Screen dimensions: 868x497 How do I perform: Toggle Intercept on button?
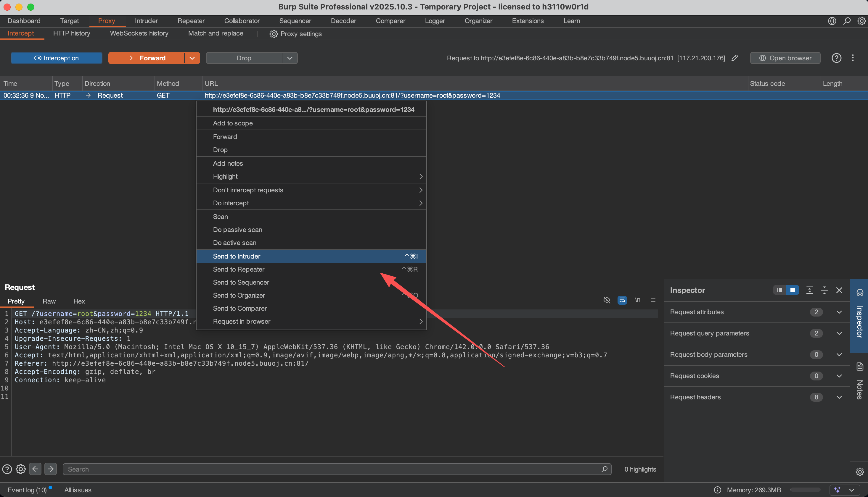(x=56, y=58)
